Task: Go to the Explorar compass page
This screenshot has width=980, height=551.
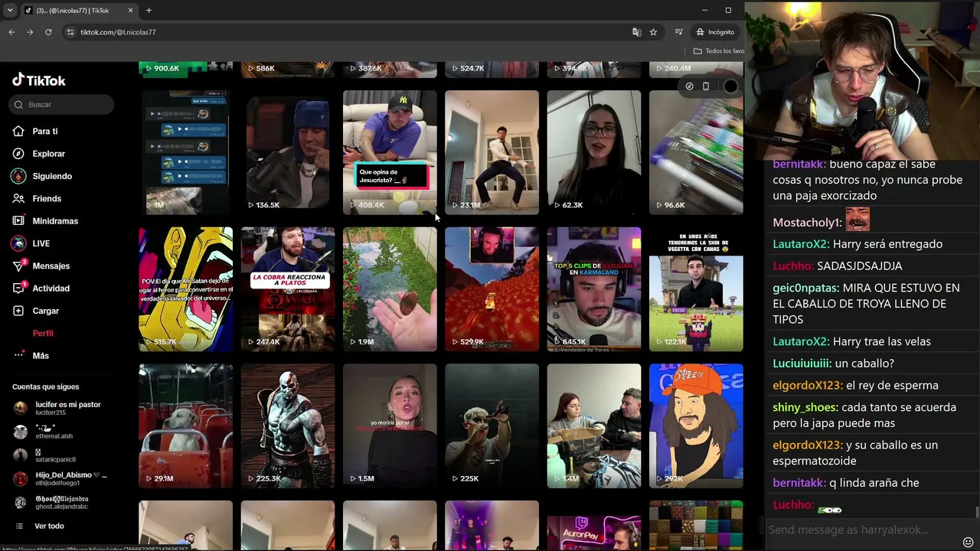Action: pos(39,154)
